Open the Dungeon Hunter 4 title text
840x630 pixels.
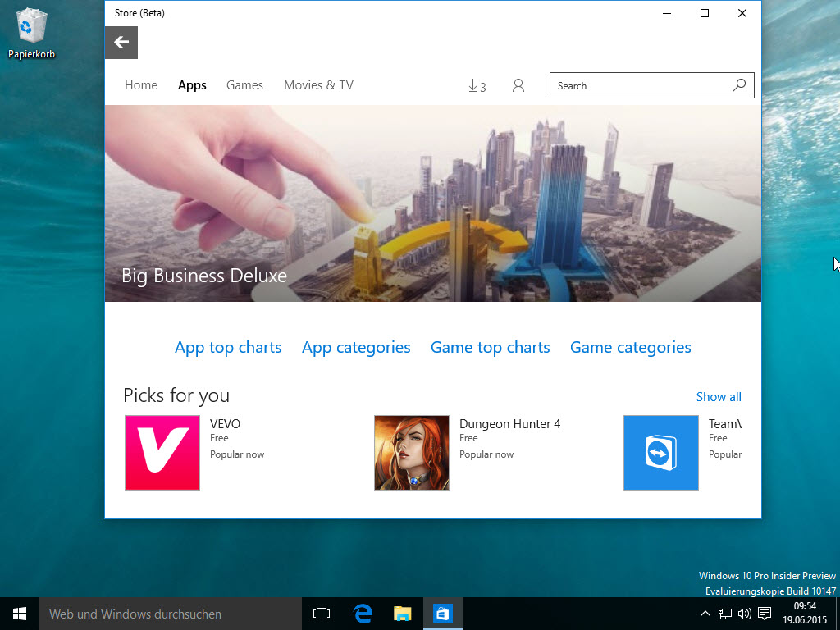(x=510, y=424)
